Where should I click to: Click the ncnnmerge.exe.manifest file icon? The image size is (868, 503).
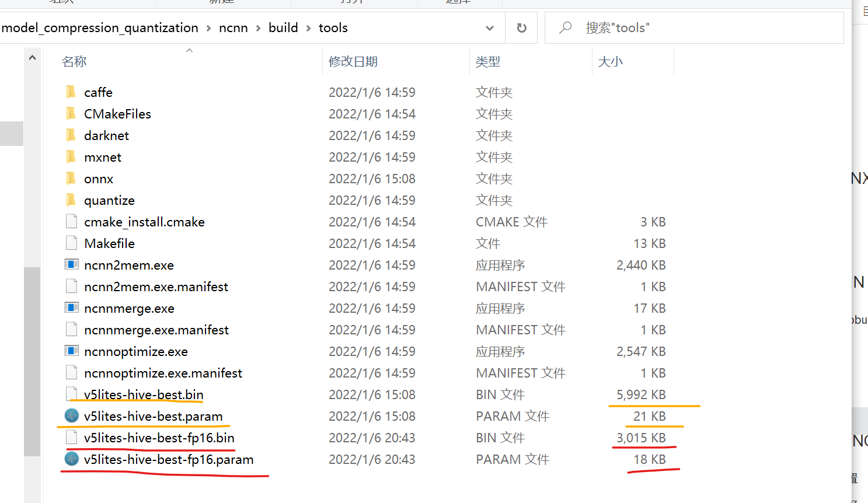[71, 329]
